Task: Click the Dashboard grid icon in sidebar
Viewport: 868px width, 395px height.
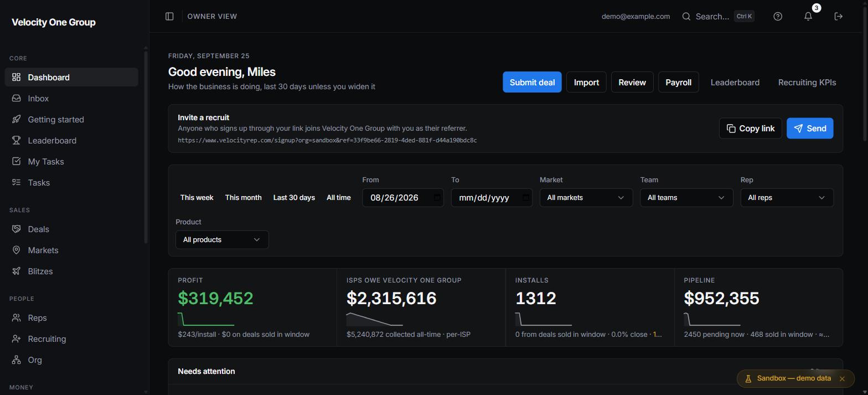Action: point(17,77)
